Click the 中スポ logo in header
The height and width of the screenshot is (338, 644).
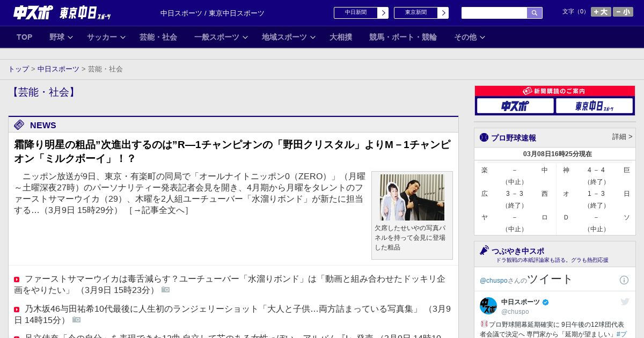click(x=33, y=12)
